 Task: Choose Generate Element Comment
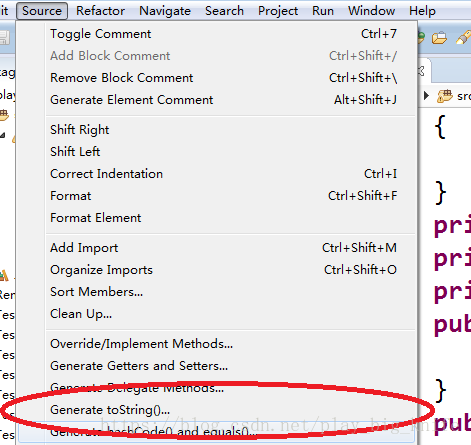click(217, 100)
